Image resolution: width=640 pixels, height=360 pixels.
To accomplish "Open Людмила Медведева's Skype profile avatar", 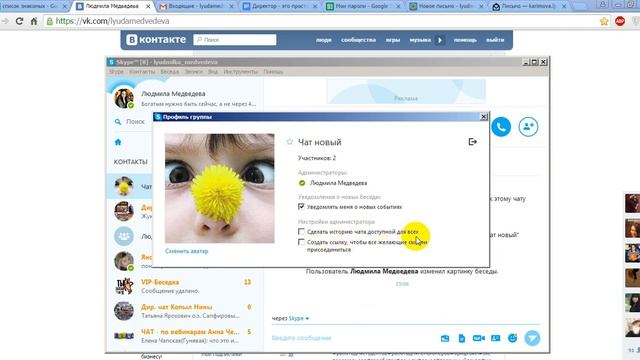I will coord(124,98).
